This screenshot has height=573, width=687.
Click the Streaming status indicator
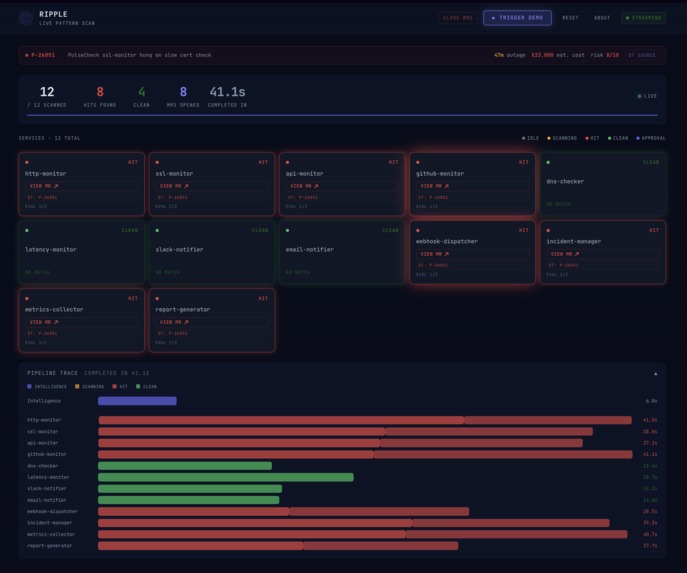click(643, 18)
